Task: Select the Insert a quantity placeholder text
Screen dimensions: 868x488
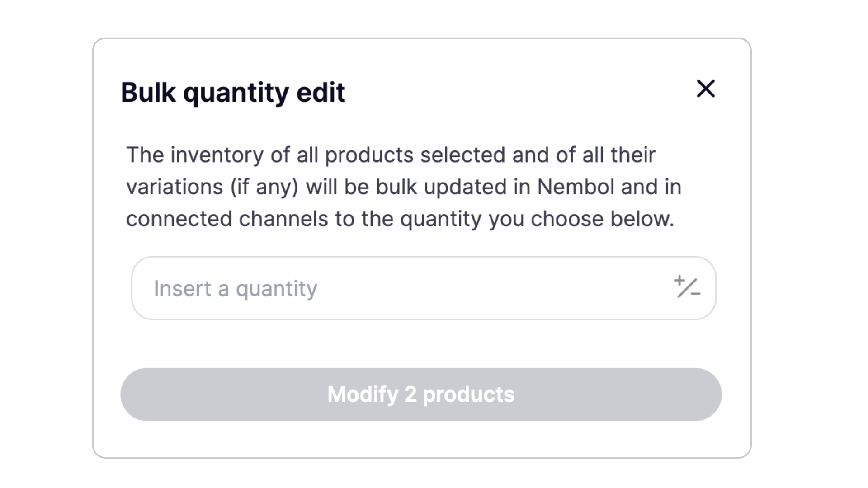Action: [236, 288]
